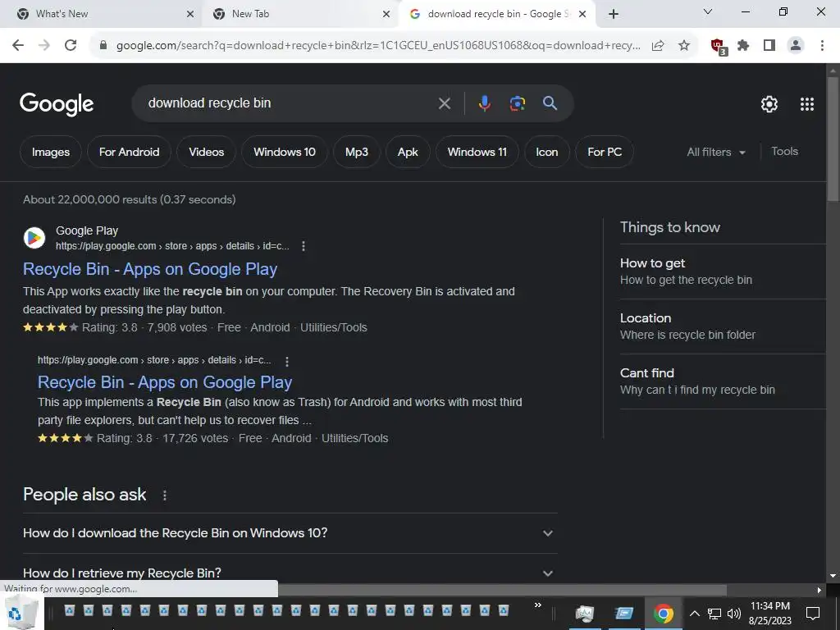Open 'Cant find' in Things to know
840x630 pixels.
pyautogui.click(x=723, y=381)
